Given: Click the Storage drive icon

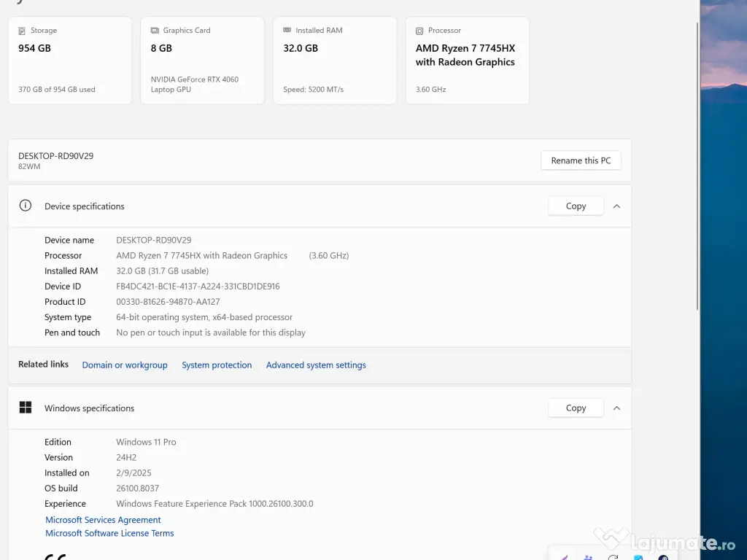Looking at the screenshot, I should pos(23,31).
